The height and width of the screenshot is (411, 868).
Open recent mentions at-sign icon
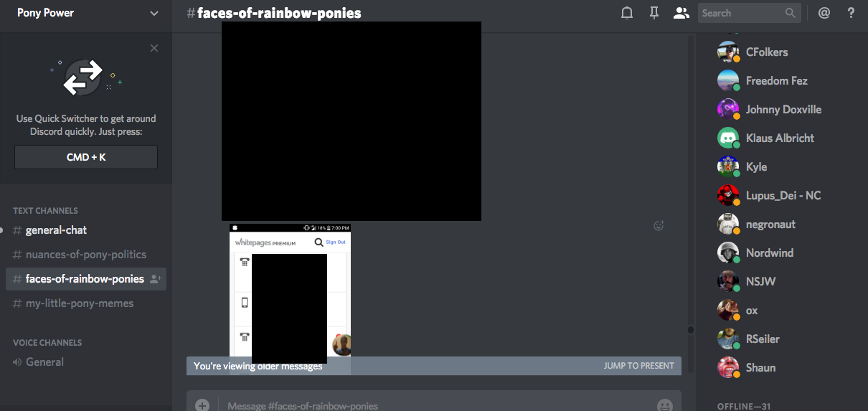pos(824,13)
